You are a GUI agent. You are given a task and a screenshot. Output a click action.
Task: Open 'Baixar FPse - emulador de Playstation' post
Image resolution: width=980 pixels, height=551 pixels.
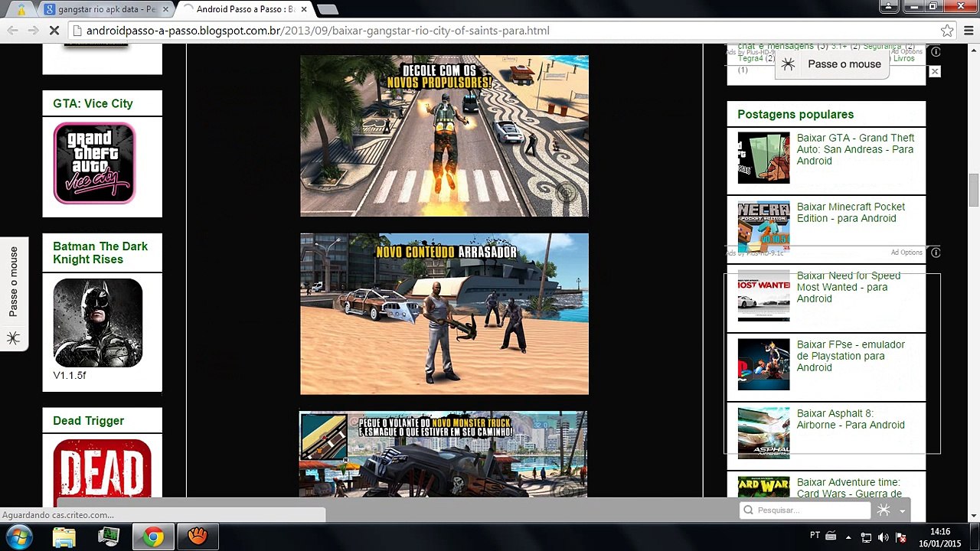851,356
